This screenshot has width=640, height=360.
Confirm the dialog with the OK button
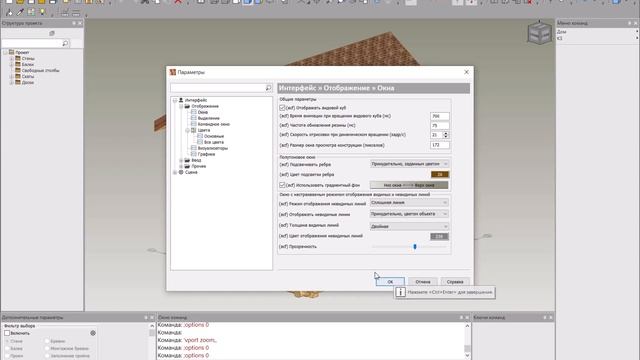coord(390,282)
